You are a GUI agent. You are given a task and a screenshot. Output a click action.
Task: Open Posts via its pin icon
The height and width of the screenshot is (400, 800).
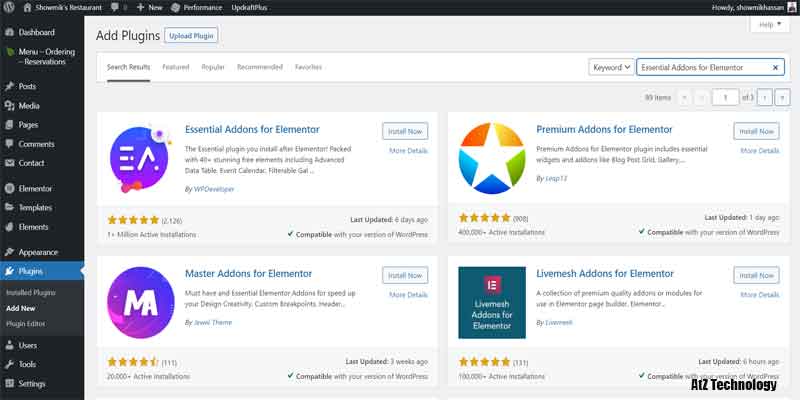[x=10, y=87]
